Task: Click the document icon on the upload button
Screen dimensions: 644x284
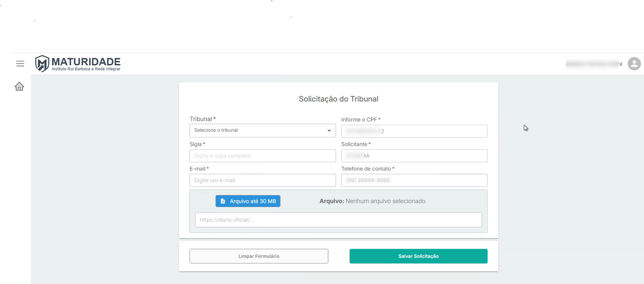Action: click(x=223, y=201)
